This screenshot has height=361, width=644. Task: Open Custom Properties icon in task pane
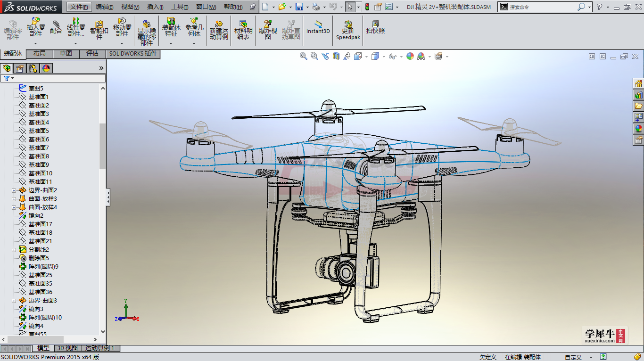638,139
